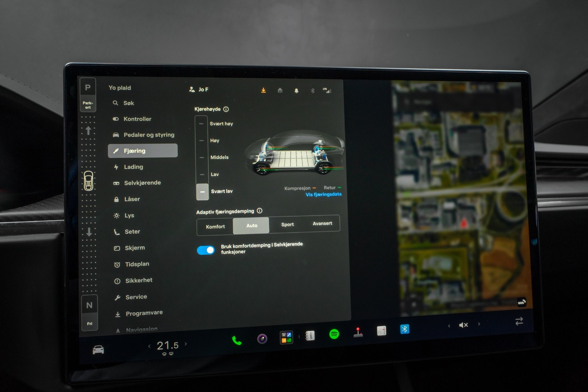The image size is (588, 392).
Task: Click the Yo plaid vehicle name
Action: pos(120,88)
